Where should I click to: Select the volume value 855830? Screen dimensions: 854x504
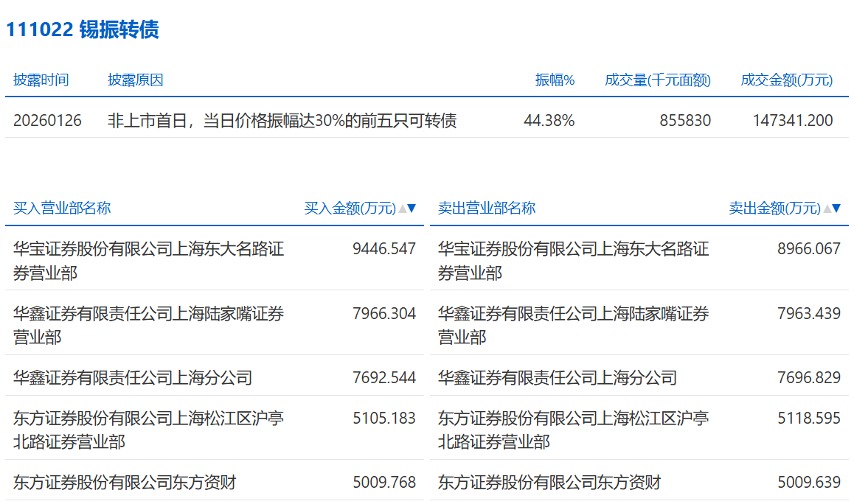[685, 120]
